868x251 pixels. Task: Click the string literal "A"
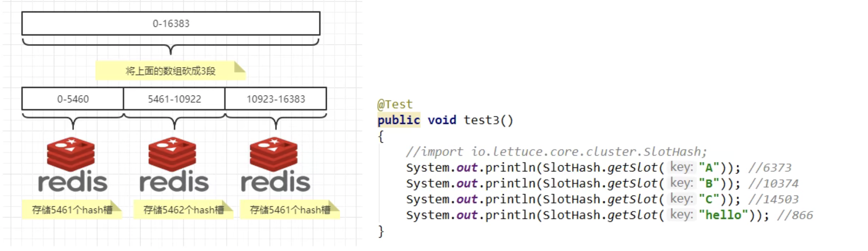pyautogui.click(x=709, y=167)
